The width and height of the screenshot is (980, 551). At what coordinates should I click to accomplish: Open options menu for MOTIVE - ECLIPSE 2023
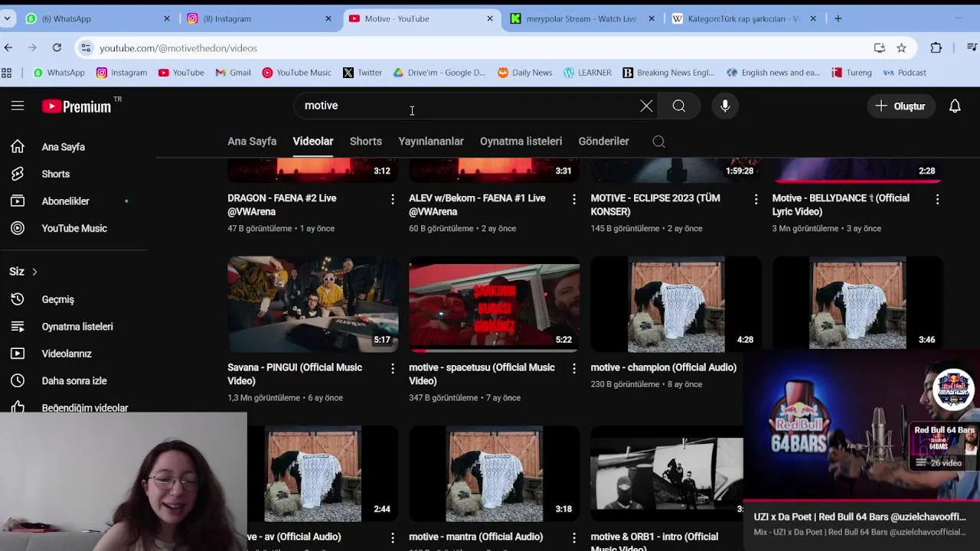pyautogui.click(x=756, y=199)
